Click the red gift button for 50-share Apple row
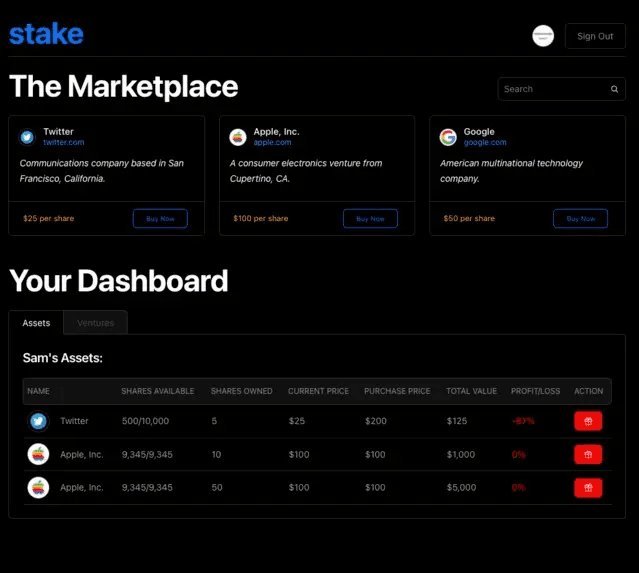The image size is (639, 573). [x=588, y=487]
